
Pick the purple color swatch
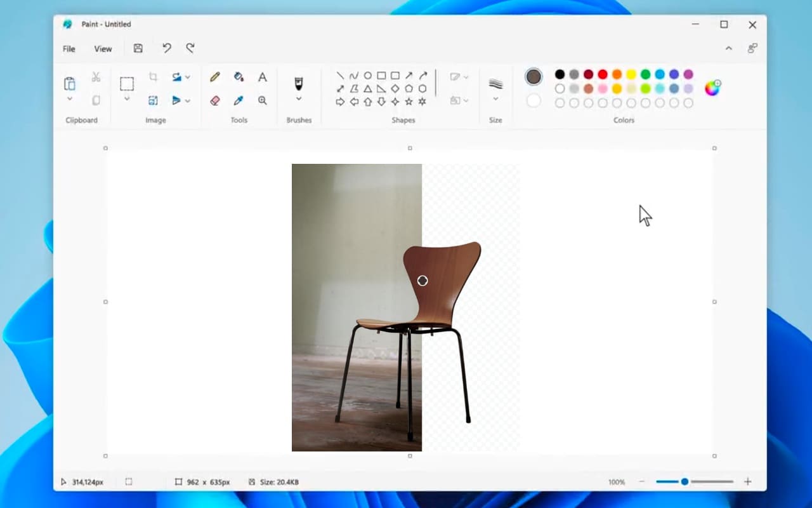click(x=688, y=74)
